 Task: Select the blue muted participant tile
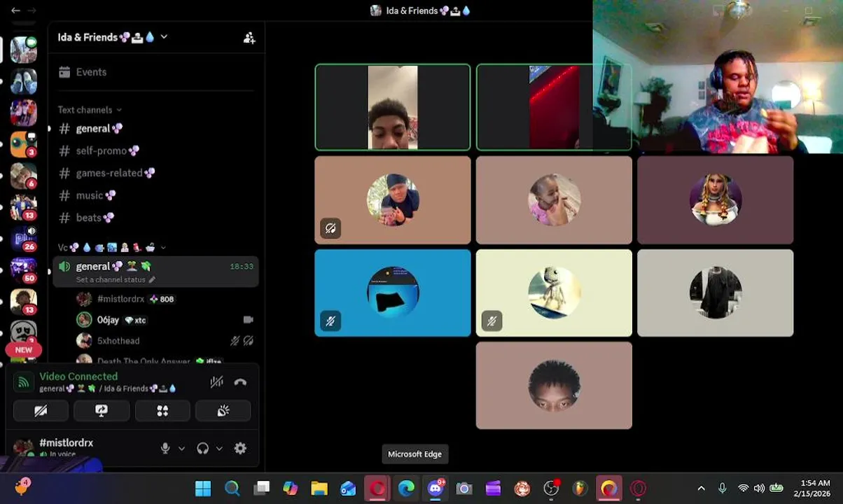coord(393,293)
